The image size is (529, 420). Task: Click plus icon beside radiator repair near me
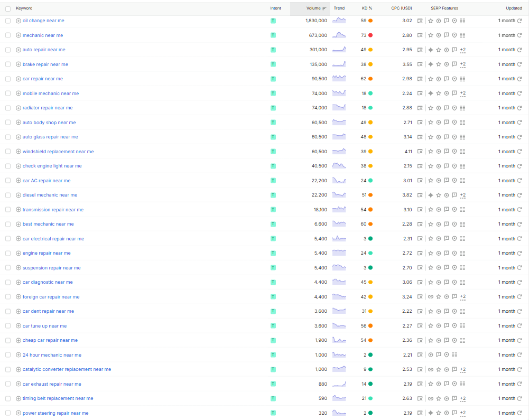(18, 108)
